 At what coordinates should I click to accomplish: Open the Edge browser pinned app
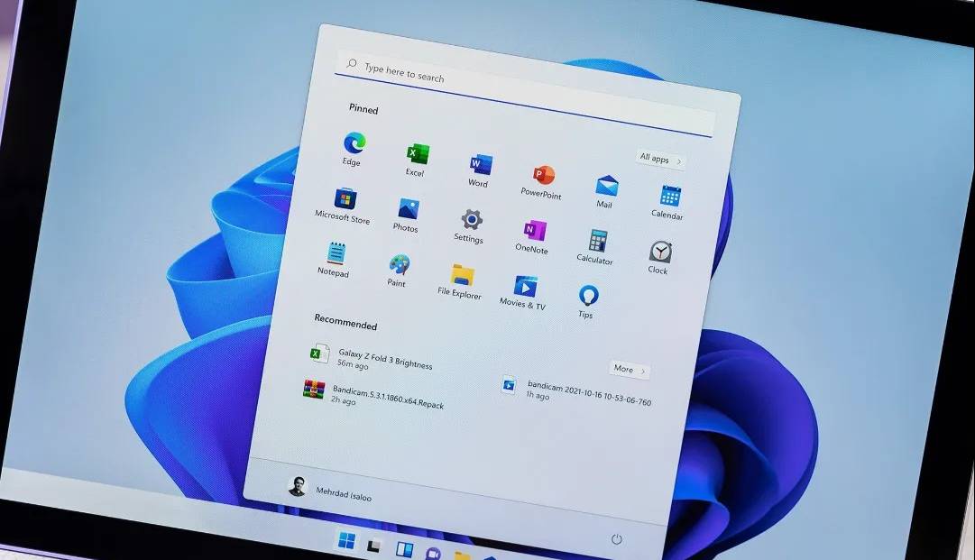coord(354,143)
